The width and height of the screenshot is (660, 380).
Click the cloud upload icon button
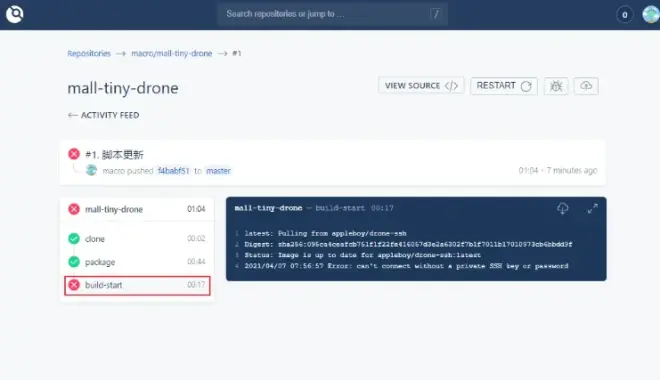click(x=586, y=86)
